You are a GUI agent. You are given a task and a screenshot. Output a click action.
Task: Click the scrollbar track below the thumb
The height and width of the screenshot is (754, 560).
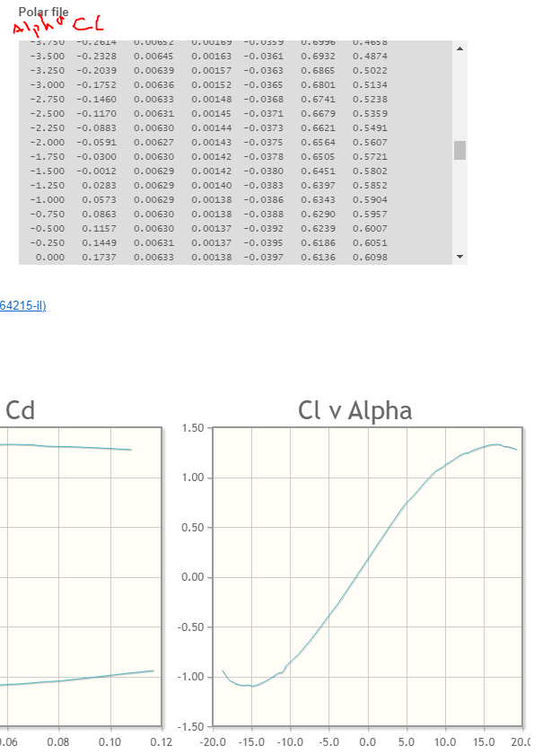[x=459, y=205]
